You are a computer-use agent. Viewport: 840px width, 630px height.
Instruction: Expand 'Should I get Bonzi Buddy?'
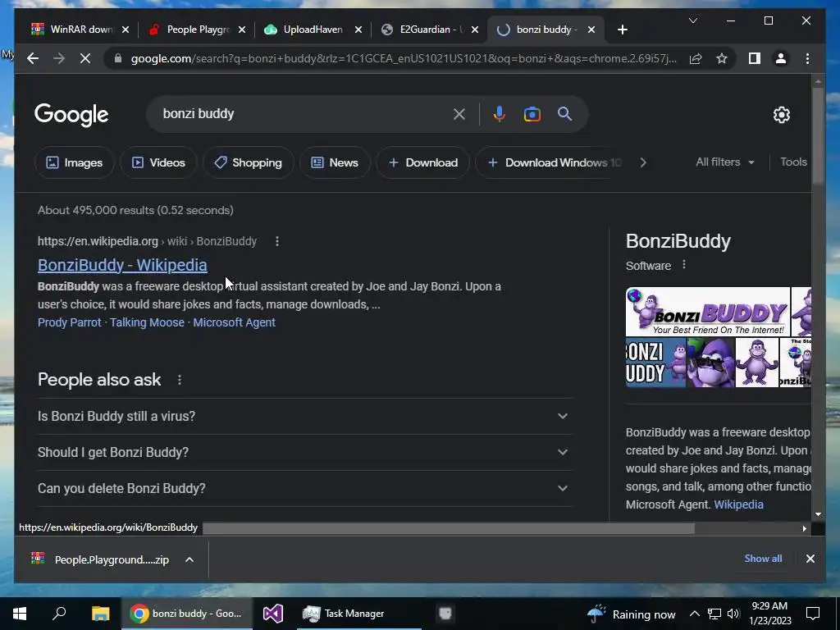304,452
